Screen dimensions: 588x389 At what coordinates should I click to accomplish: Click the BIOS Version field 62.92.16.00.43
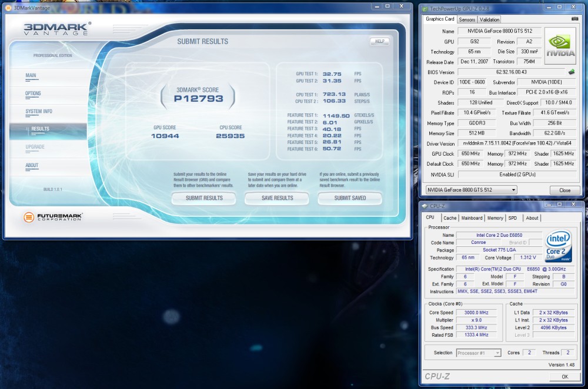click(511, 72)
